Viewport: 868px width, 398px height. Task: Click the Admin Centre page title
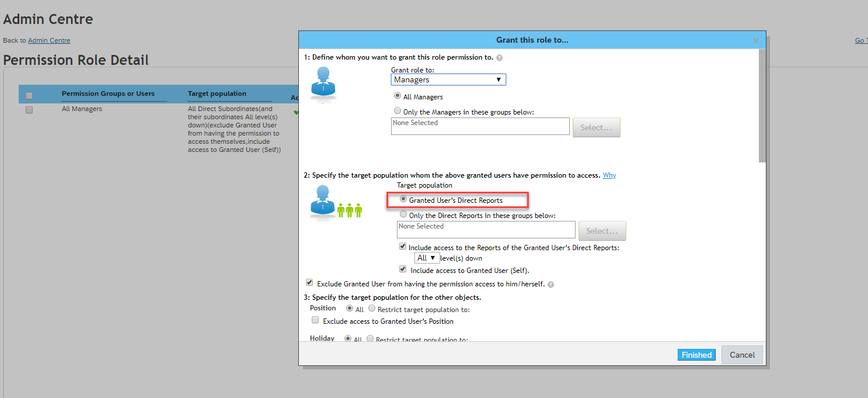(x=48, y=19)
